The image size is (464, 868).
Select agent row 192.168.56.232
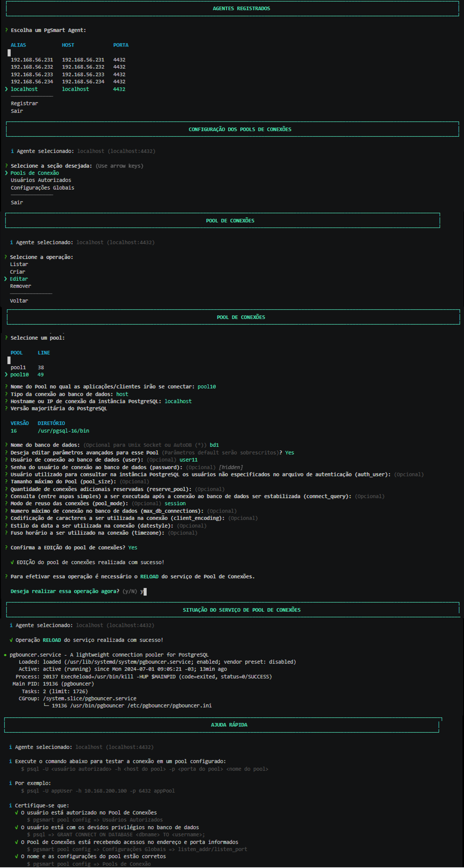(x=68, y=67)
